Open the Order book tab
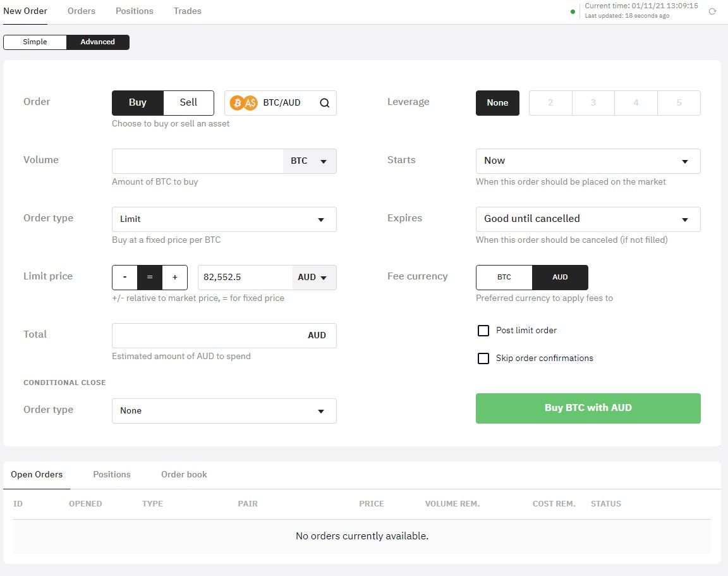The height and width of the screenshot is (576, 728). pos(184,474)
